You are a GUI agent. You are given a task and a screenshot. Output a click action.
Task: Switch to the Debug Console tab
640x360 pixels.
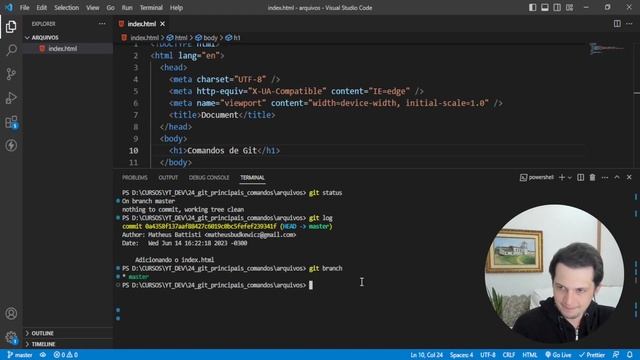pyautogui.click(x=209, y=178)
